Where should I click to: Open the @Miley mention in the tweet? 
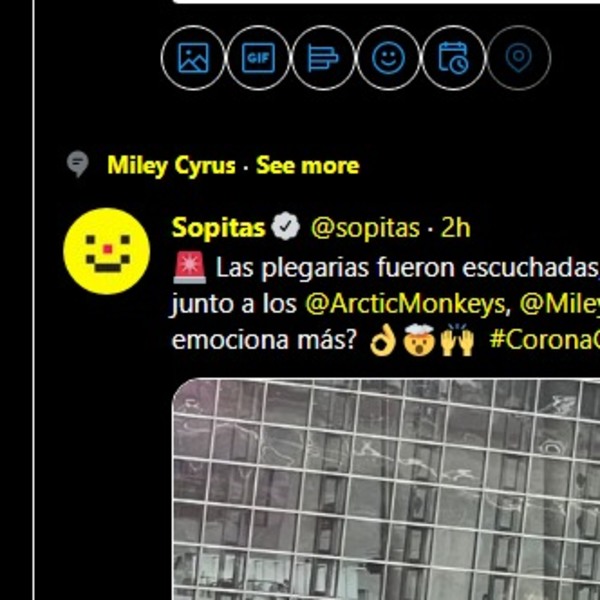pyautogui.click(x=559, y=304)
